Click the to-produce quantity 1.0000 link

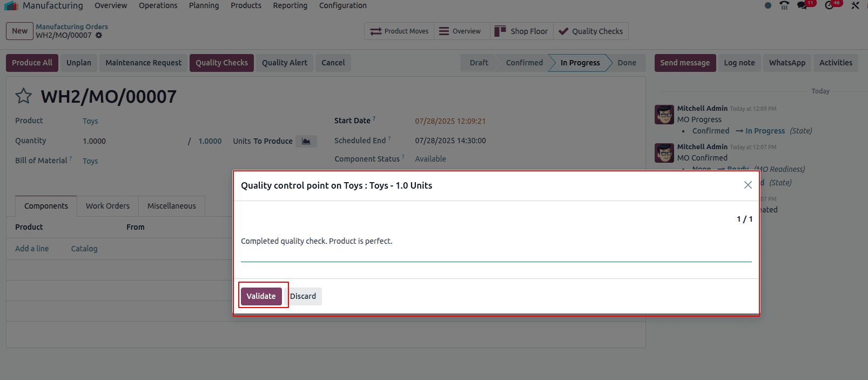(x=210, y=141)
